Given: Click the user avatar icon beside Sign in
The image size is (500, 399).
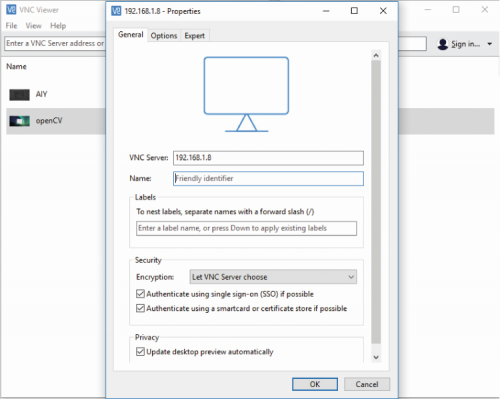Looking at the screenshot, I should (x=443, y=44).
